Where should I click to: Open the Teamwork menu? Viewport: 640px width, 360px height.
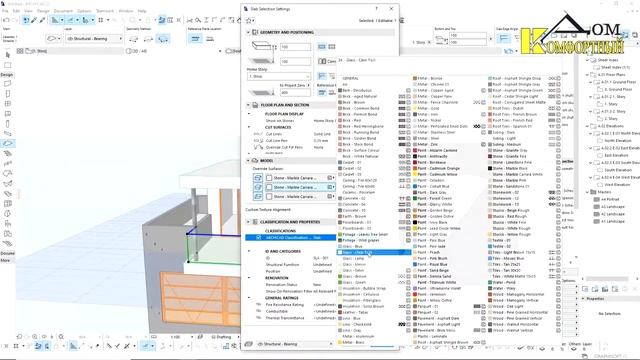click(105, 11)
